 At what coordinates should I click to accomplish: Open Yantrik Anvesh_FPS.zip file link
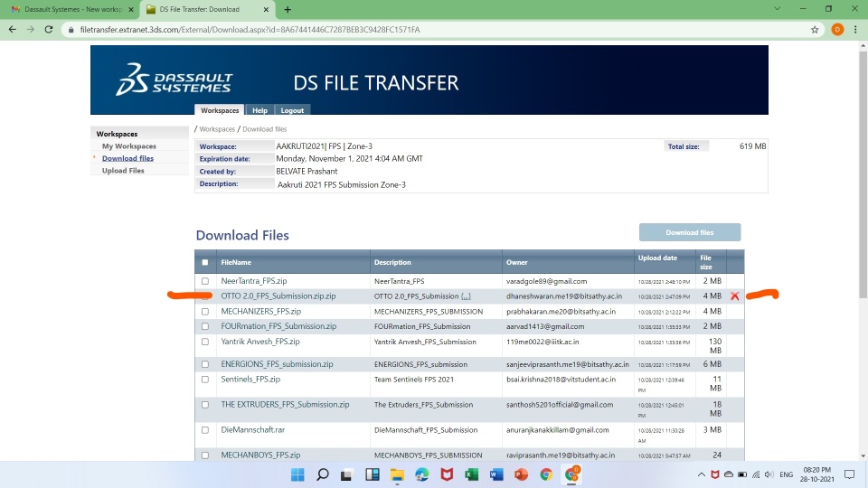[260, 342]
